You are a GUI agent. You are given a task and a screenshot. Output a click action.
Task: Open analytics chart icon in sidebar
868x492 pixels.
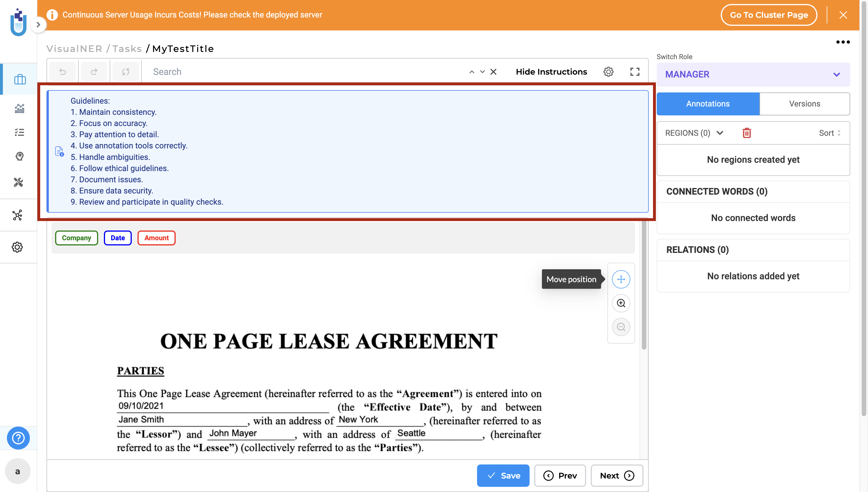coord(20,108)
